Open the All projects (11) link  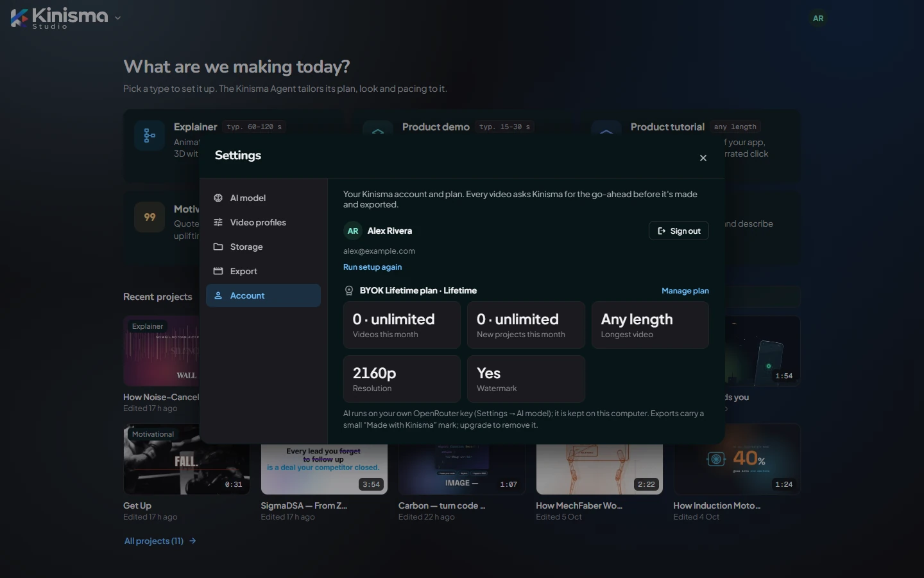tap(160, 541)
